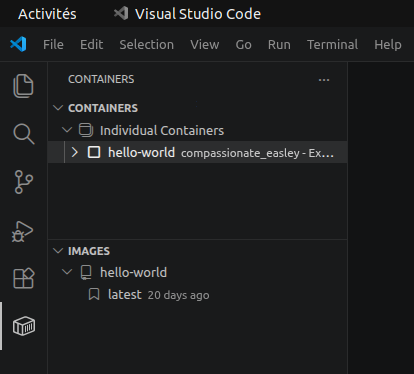
Task: Collapse the Individual Containers group
Action: tap(67, 130)
